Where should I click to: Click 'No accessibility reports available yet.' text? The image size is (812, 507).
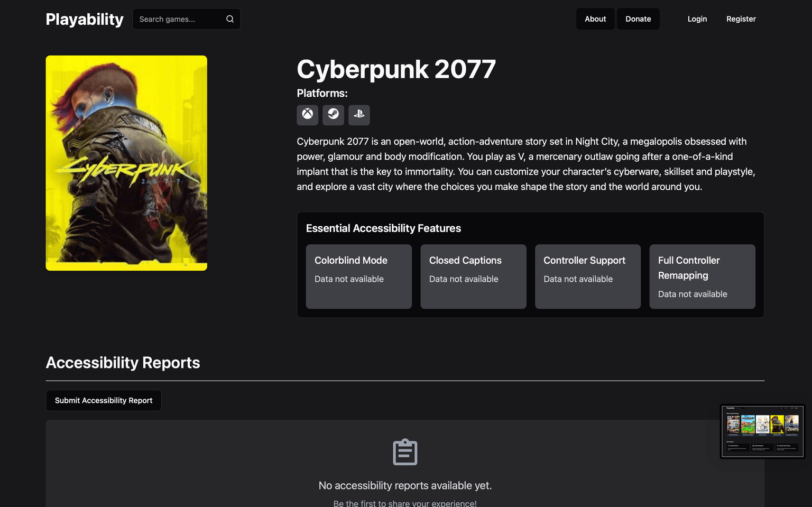(405, 485)
